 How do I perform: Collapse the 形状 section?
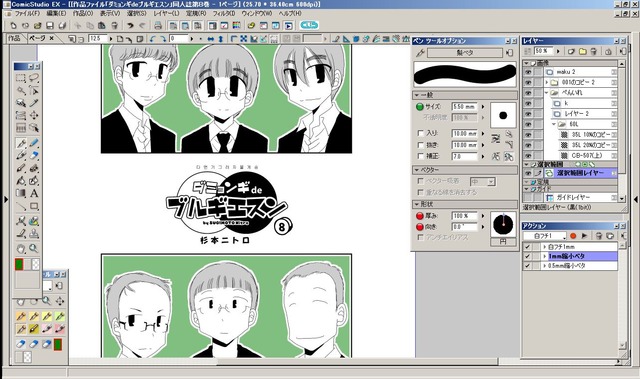pos(417,204)
